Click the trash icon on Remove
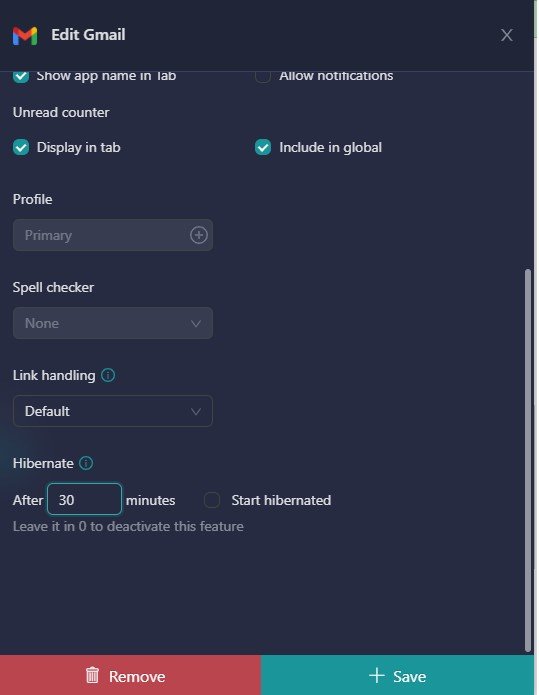The height and width of the screenshot is (695, 539). [x=92, y=675]
